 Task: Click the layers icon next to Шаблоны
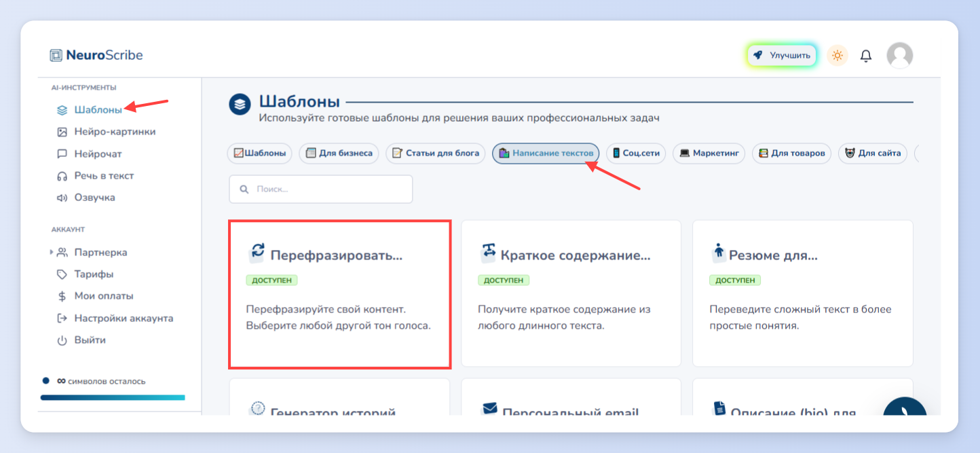coord(62,110)
